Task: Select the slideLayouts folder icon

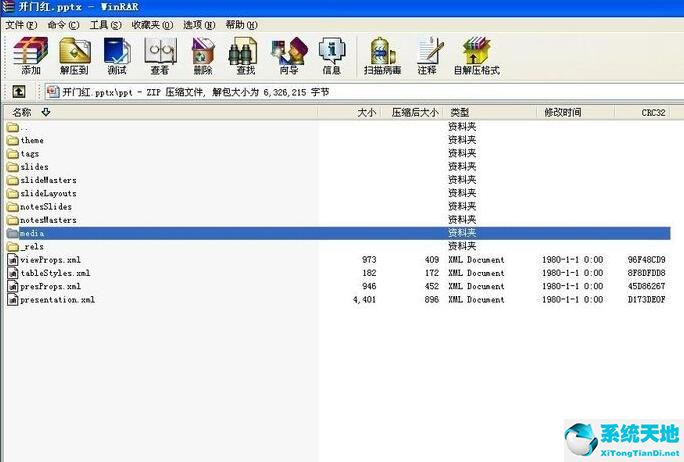Action: 13,193
